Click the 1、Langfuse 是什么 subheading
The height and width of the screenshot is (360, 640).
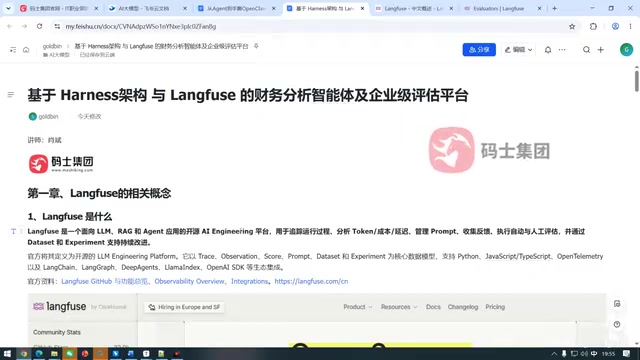click(70, 216)
